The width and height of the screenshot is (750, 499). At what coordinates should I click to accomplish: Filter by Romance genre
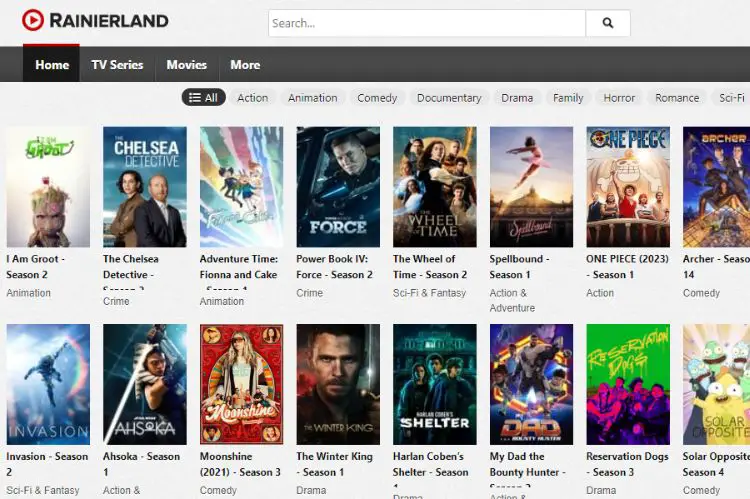click(677, 98)
